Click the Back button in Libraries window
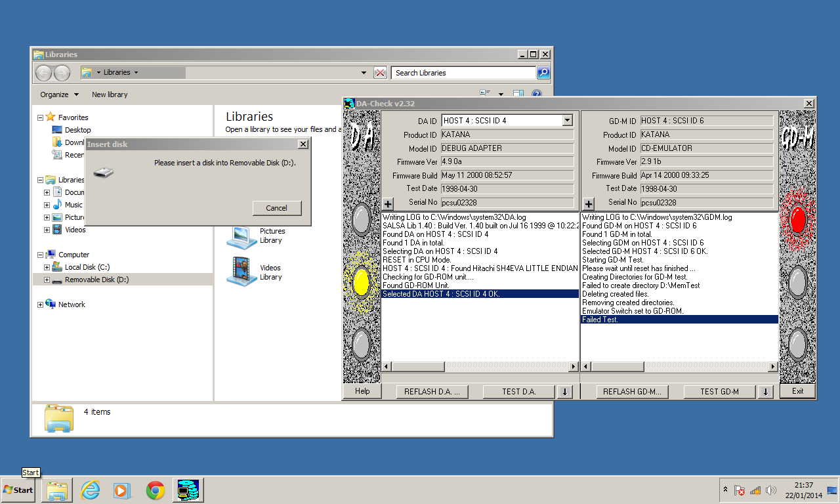The image size is (840, 504). tap(44, 73)
